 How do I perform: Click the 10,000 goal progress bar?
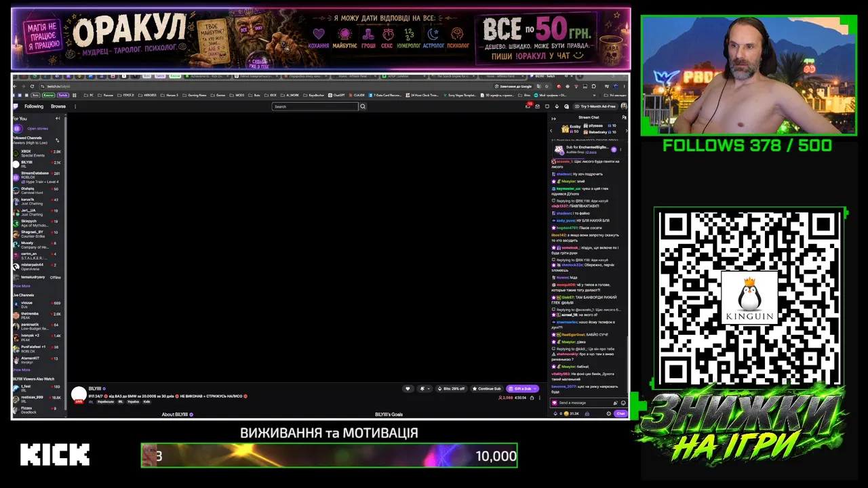(x=329, y=455)
